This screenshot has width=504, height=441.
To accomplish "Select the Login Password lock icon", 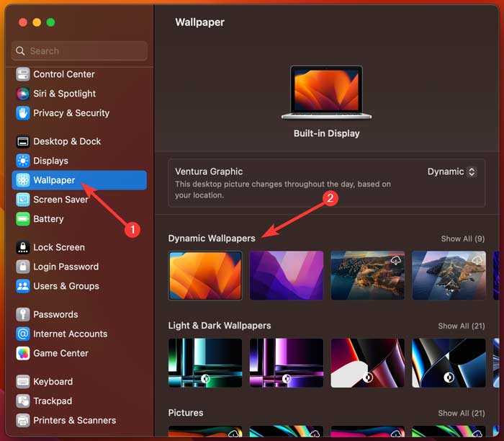I will point(23,267).
